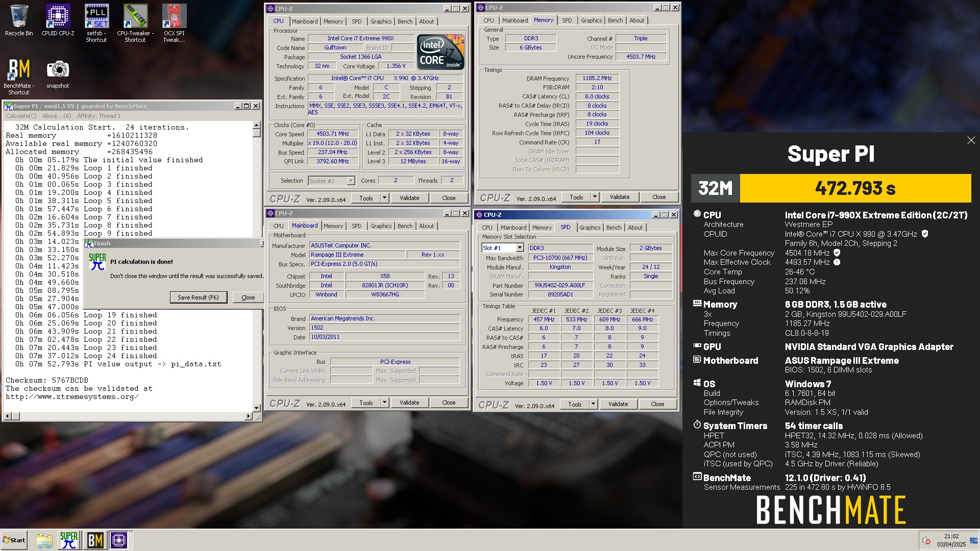980x551 pixels.
Task: Click the Part Number field in SPD
Action: (559, 285)
